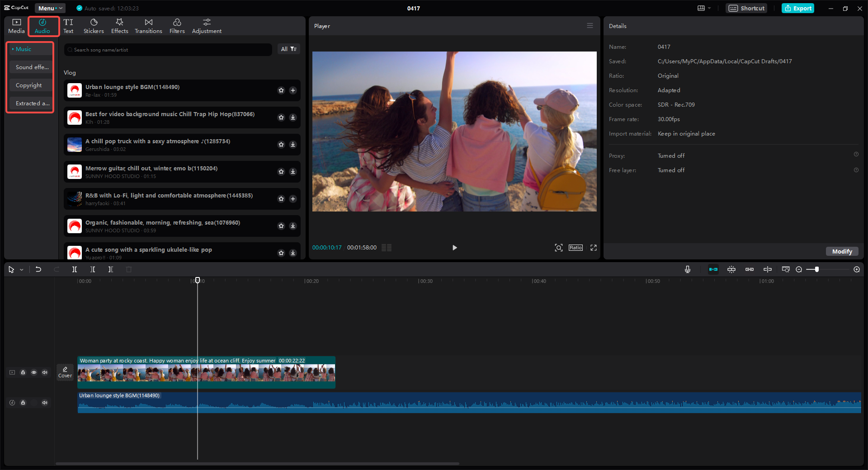Click the preview quality ruler icon
The height and width of the screenshot is (470, 868).
pyautogui.click(x=785, y=269)
